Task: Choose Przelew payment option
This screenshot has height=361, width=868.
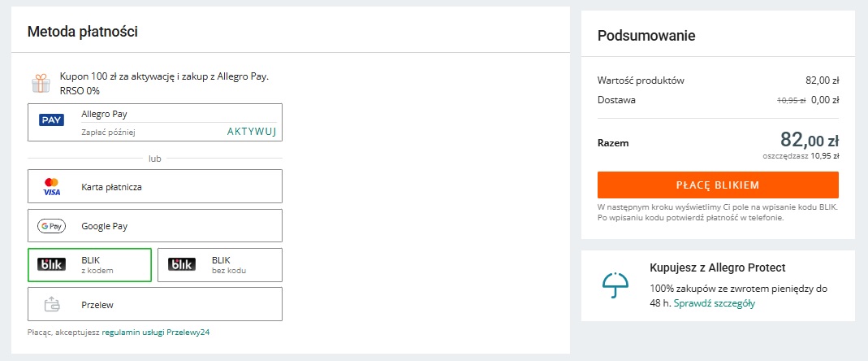Action: click(154, 304)
